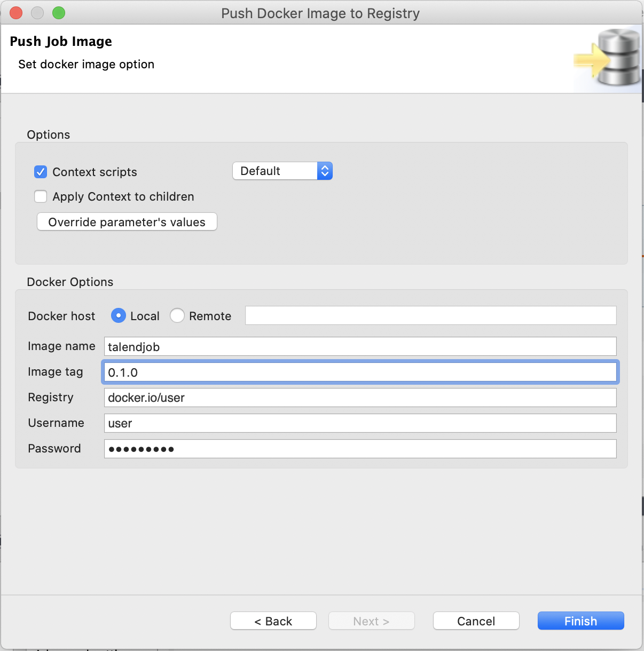Click the upper stepper arrow on Default dropdown

pos(325,167)
